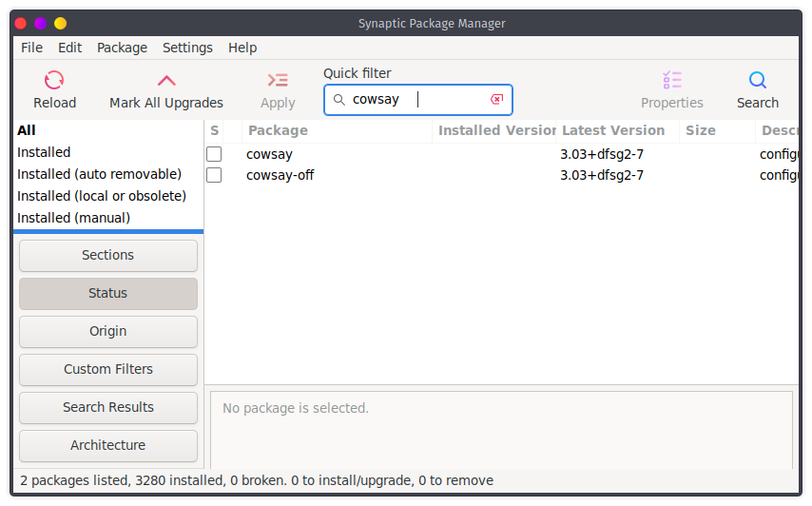Open the Package menu

tap(122, 48)
